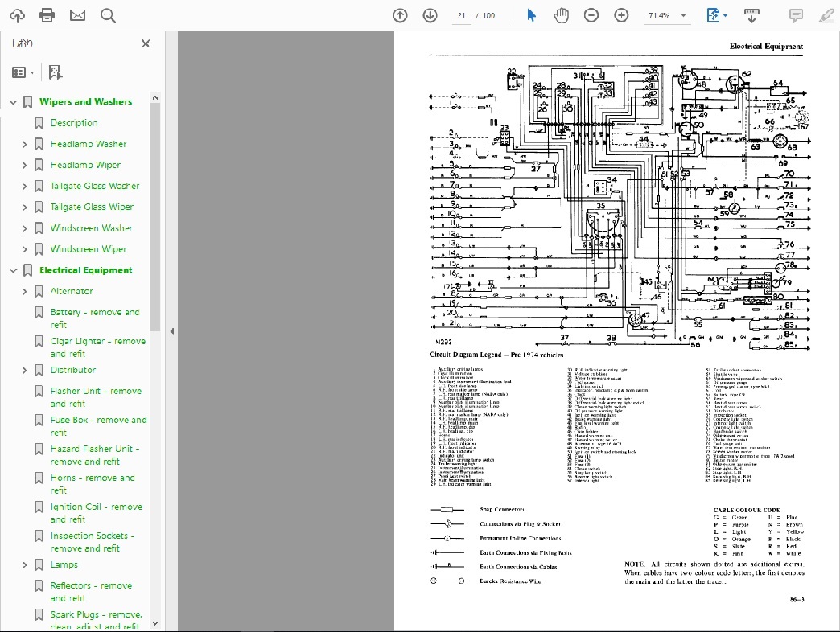Open Flasher Unit - remove and refit bookmark
Viewport: 840px width, 632px height.
(x=96, y=397)
